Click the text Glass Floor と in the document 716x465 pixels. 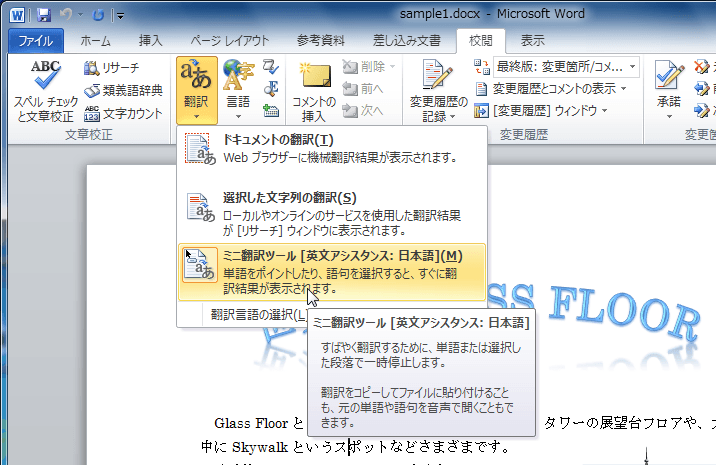[259, 423]
